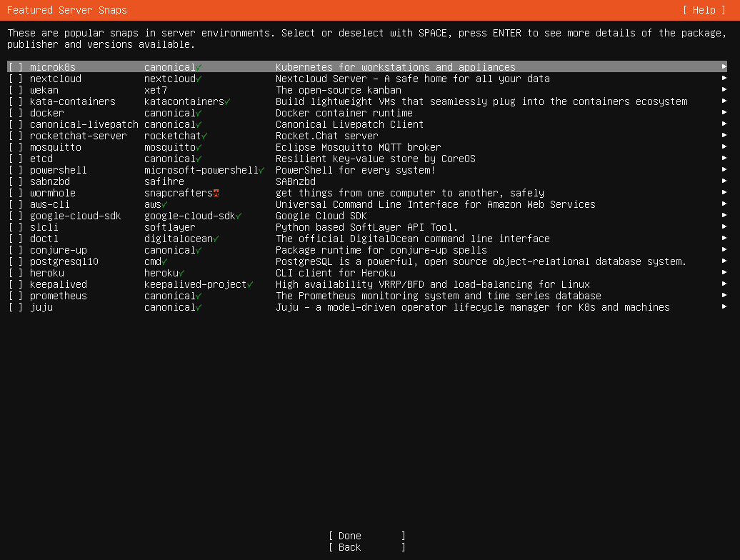Click verified checkmark next to rocketchat publisher
This screenshot has width=740, height=560.
click(x=204, y=136)
